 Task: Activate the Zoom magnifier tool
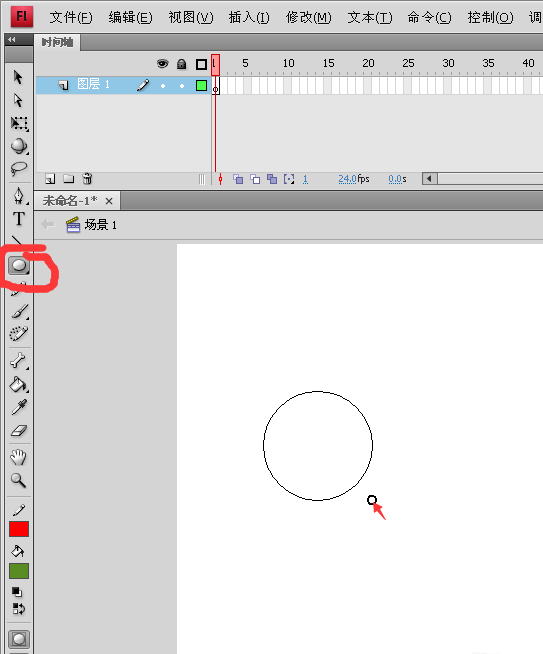pos(18,480)
